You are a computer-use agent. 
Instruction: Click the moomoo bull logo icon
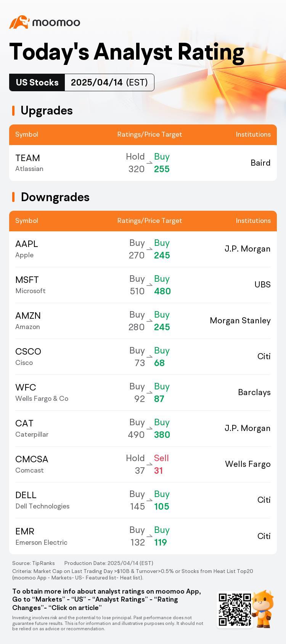tap(19, 22)
